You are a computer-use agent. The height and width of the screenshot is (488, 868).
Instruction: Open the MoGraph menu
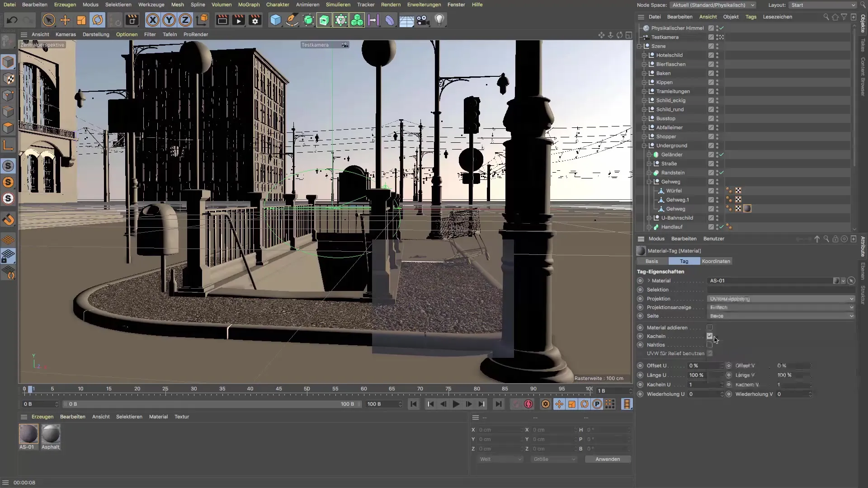[249, 5]
